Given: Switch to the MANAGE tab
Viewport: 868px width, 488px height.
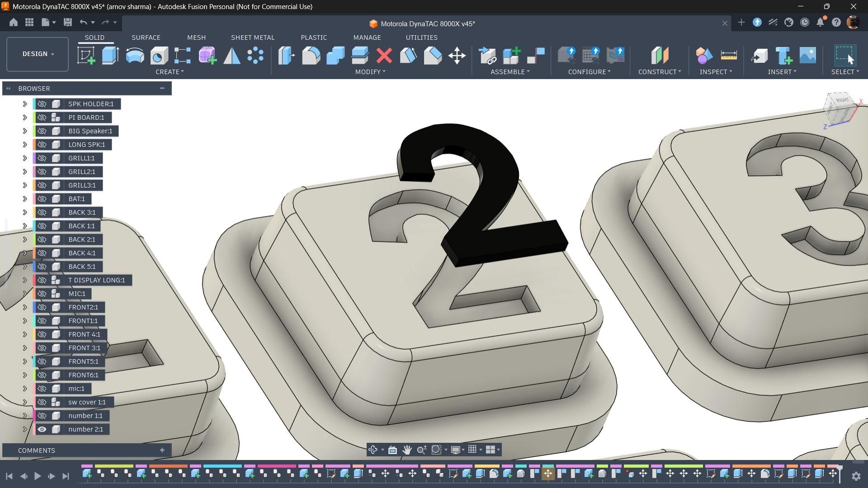Looking at the screenshot, I should pos(367,38).
